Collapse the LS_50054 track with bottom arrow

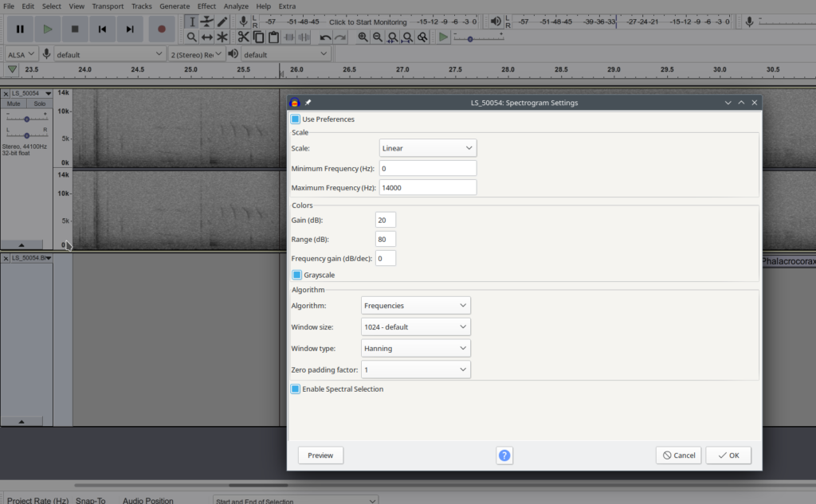pyautogui.click(x=22, y=244)
